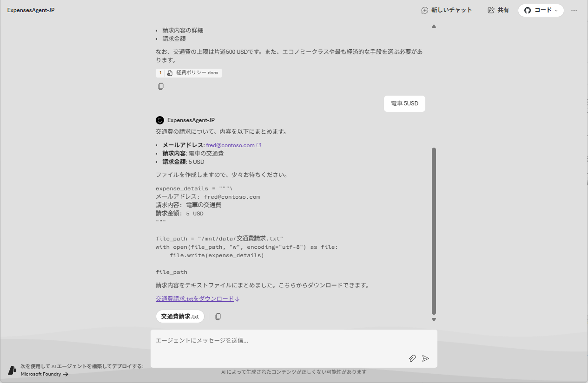The width and height of the screenshot is (588, 383).
Task: Click the scroll-up triangle at scrollbar top
Action: click(434, 26)
